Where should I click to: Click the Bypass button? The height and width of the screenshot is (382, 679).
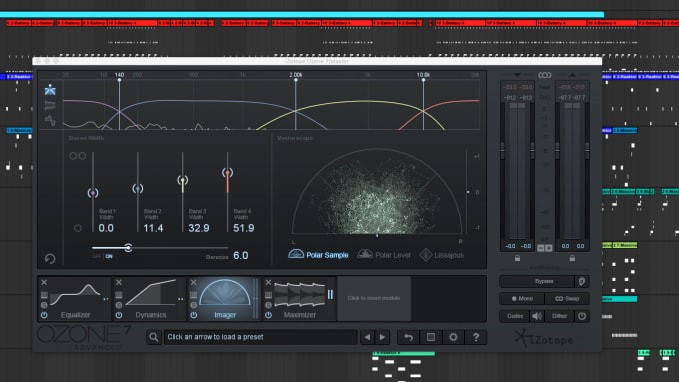pos(537,282)
